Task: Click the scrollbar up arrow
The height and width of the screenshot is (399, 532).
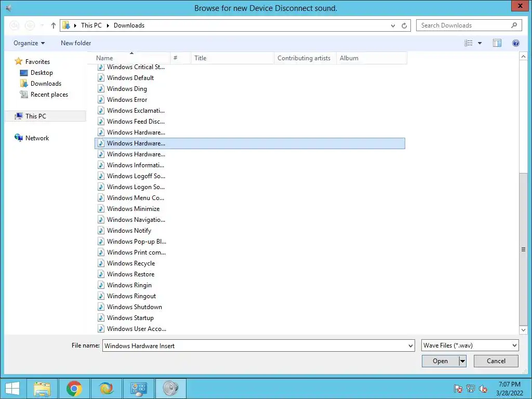Action: (x=523, y=56)
